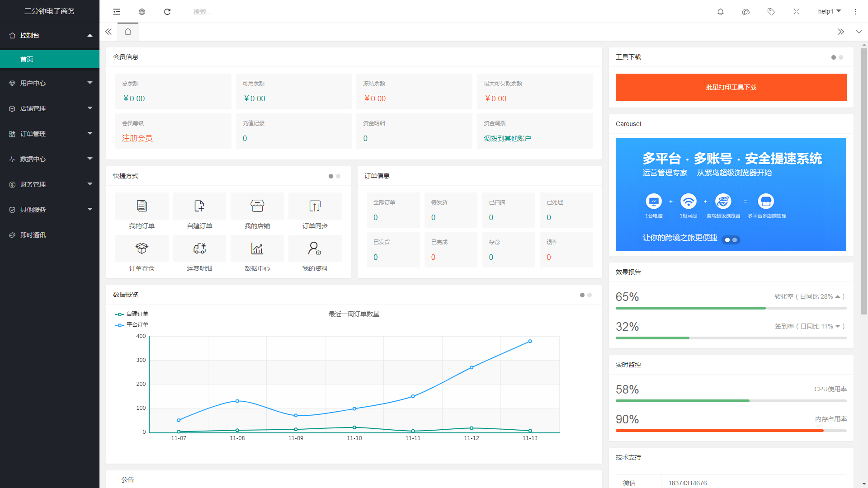Click the refresh icon in top bar
The image size is (868, 488).
pos(167,12)
